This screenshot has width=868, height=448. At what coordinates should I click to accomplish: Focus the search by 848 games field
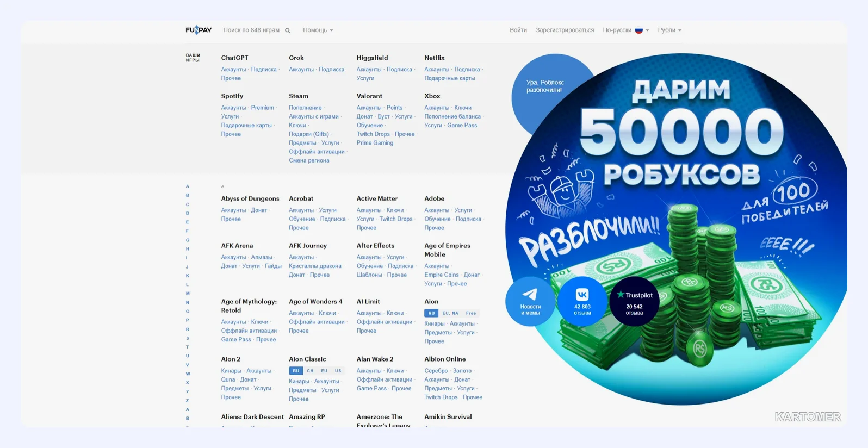click(251, 30)
